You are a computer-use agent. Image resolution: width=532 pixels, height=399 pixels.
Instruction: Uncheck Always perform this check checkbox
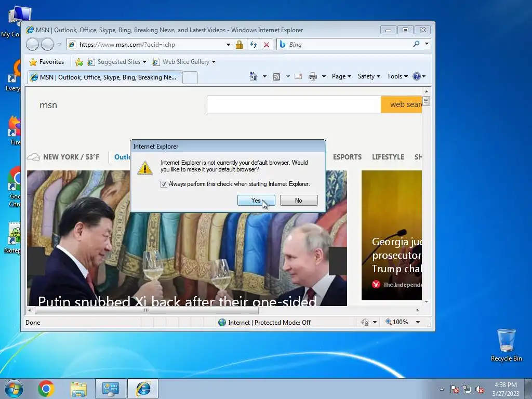click(x=164, y=184)
